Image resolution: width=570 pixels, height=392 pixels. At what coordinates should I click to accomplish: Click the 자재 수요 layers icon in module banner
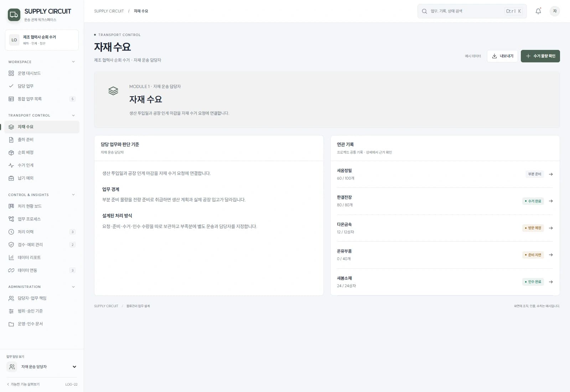point(113,91)
